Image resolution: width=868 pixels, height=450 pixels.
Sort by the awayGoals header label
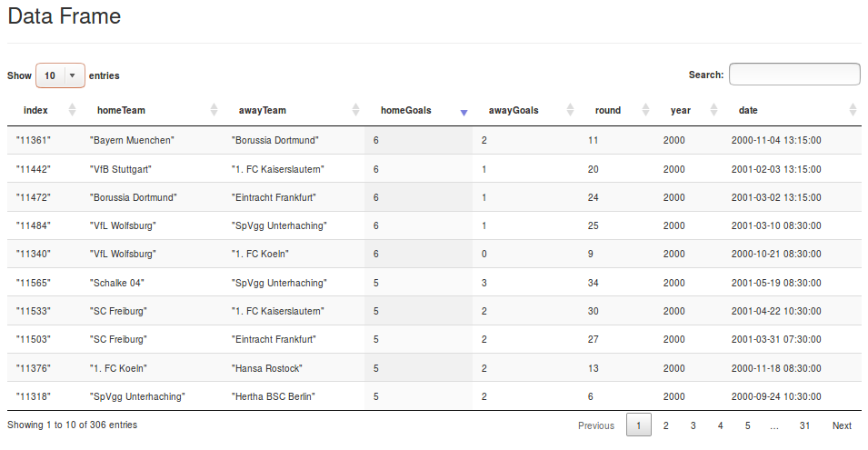[514, 110]
